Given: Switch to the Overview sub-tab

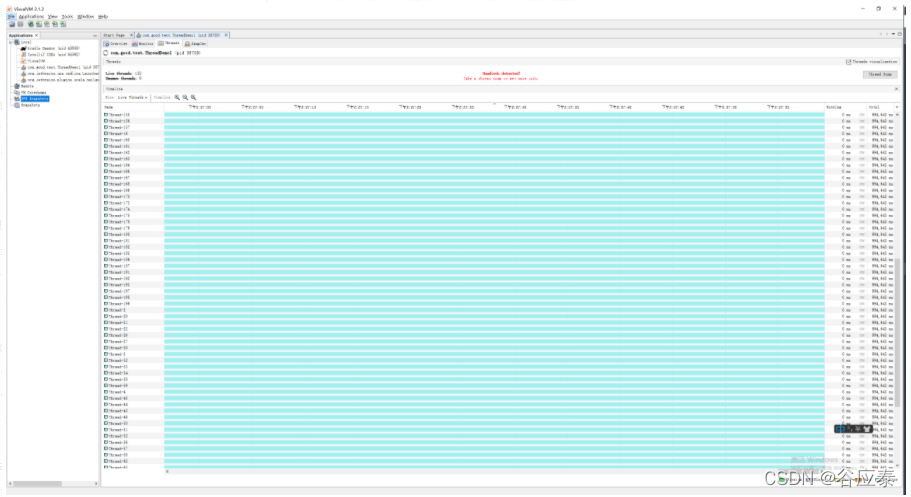Looking at the screenshot, I should (116, 44).
